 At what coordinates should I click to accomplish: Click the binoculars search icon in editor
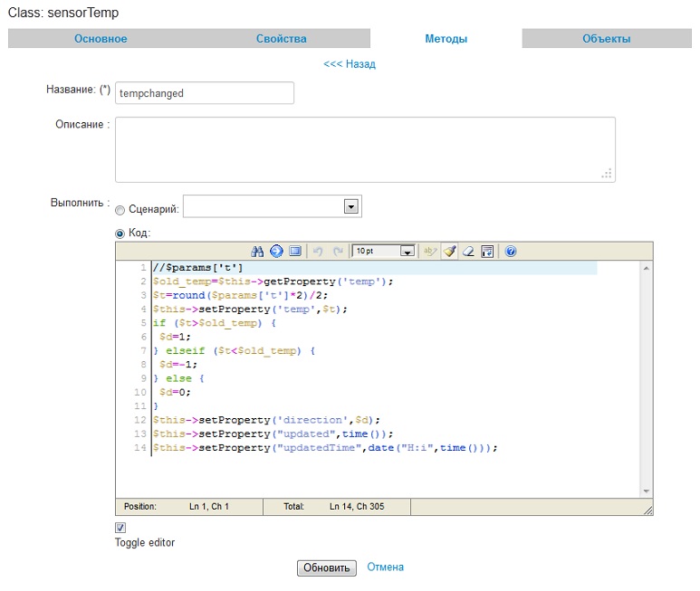(257, 251)
